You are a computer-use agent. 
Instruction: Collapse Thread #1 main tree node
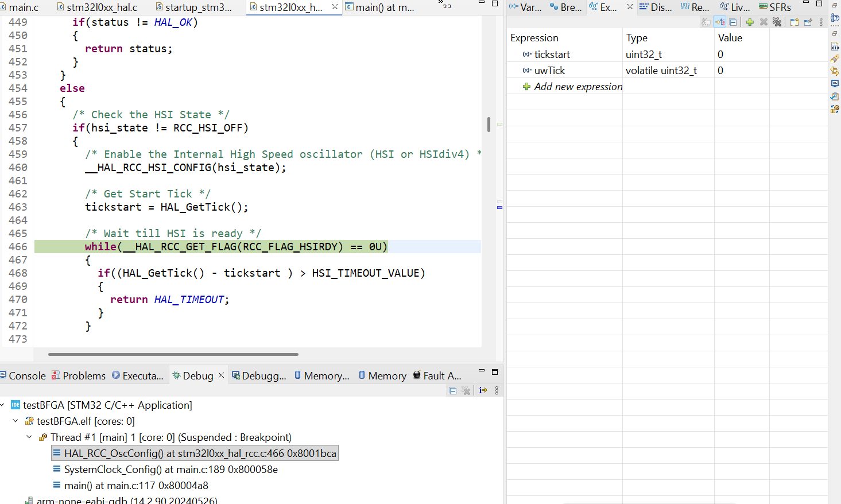[29, 437]
